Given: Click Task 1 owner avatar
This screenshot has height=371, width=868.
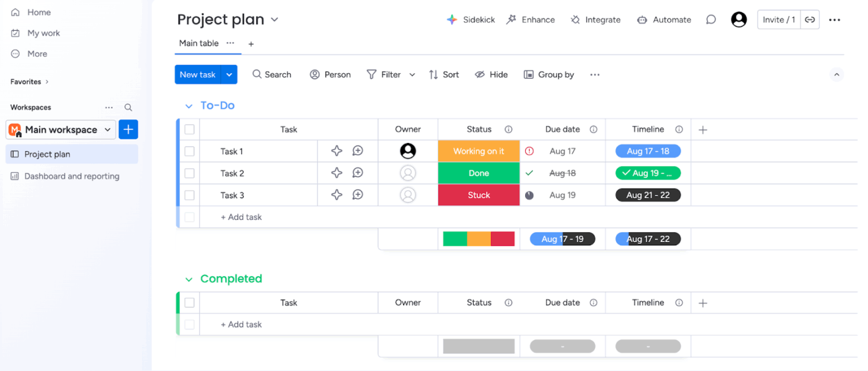Looking at the screenshot, I should click(x=408, y=151).
